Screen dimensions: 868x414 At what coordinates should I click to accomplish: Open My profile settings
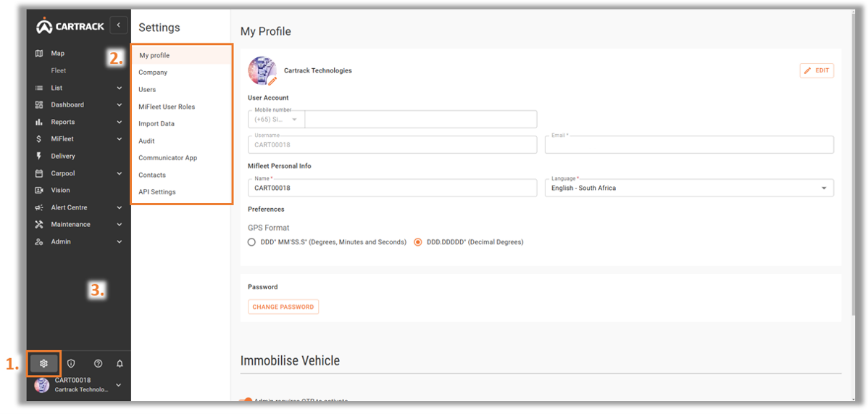point(181,55)
